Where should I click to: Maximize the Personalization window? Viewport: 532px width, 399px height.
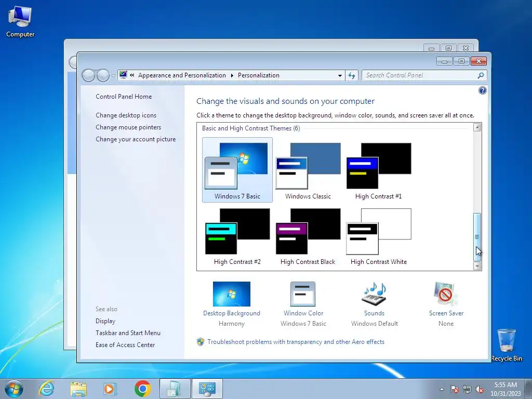tap(461, 61)
